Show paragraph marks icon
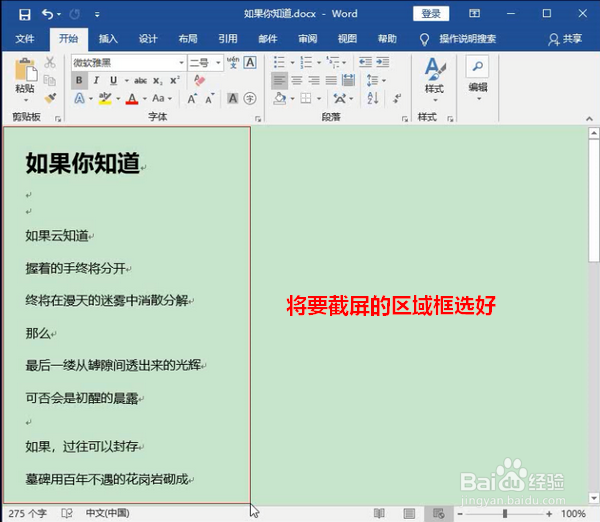The height and width of the screenshot is (522, 600). click(x=397, y=98)
